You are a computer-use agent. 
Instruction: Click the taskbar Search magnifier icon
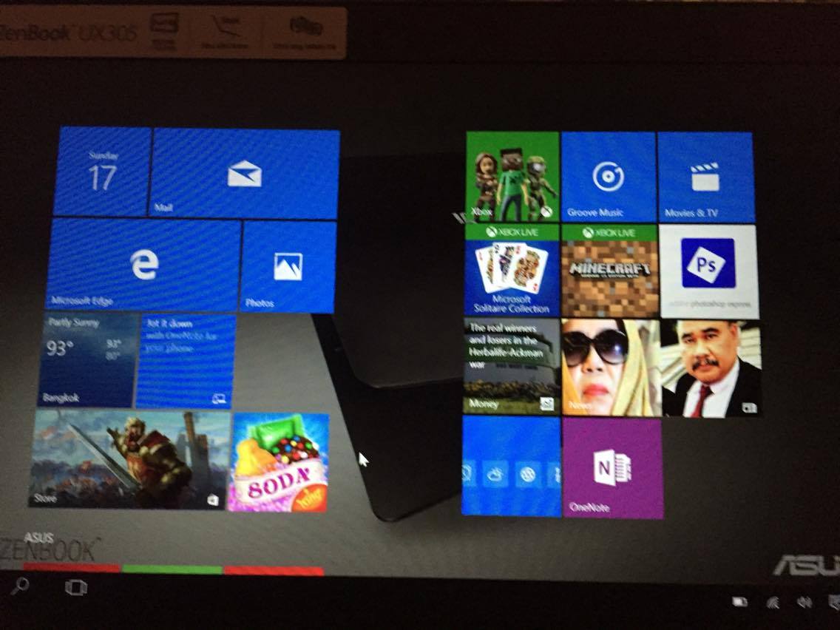pos(20,586)
